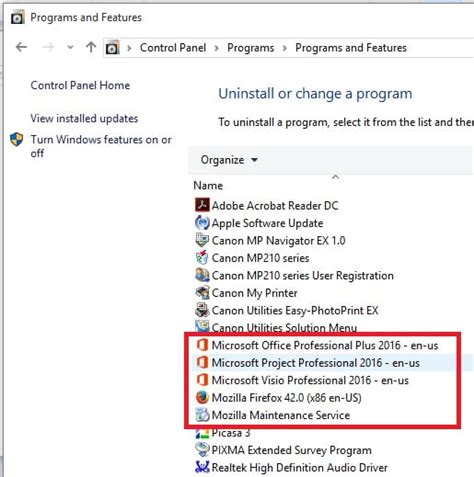The height and width of the screenshot is (477, 474).
Task: Open the Organize dropdown menu
Action: (x=229, y=160)
